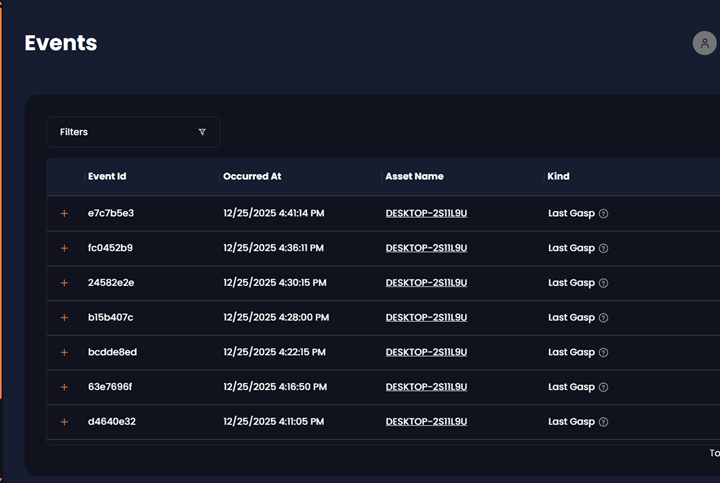Click help icon beside Last Gasp for bcdde8ed
This screenshot has height=483, width=720.
603,352
